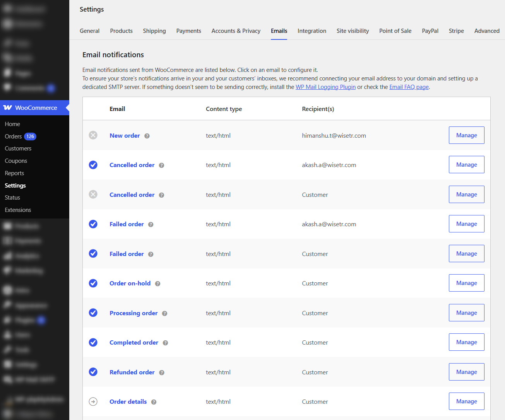Toggle enabled status for Processing order email
The image size is (505, 420).
click(x=93, y=312)
